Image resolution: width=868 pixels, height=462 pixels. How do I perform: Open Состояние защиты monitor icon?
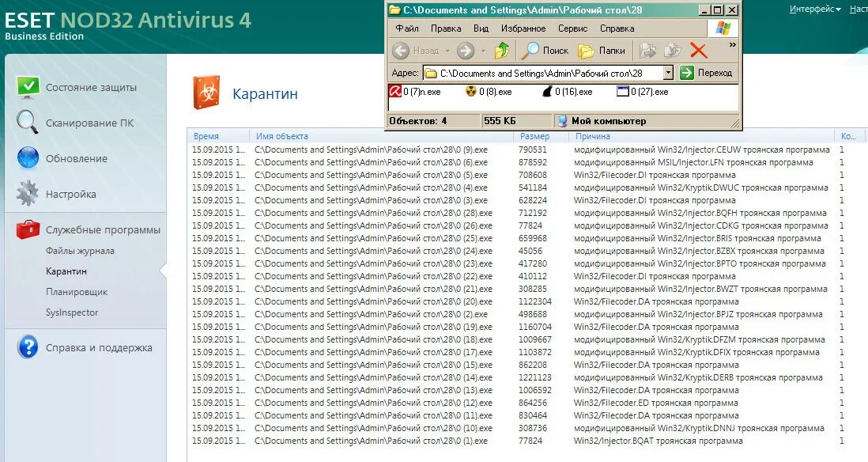click(28, 87)
